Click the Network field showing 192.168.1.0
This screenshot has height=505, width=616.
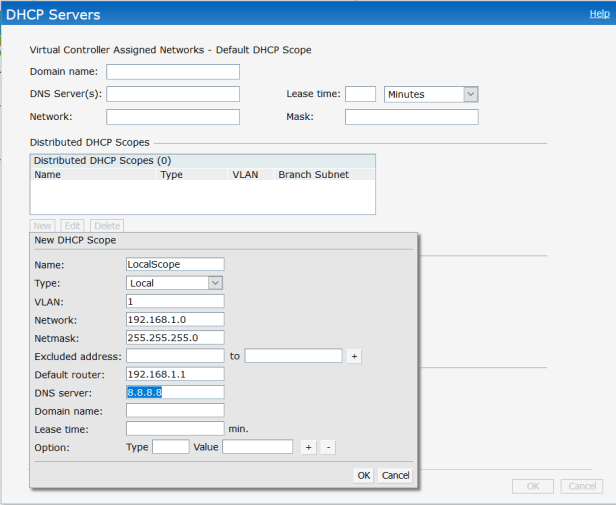(175, 320)
